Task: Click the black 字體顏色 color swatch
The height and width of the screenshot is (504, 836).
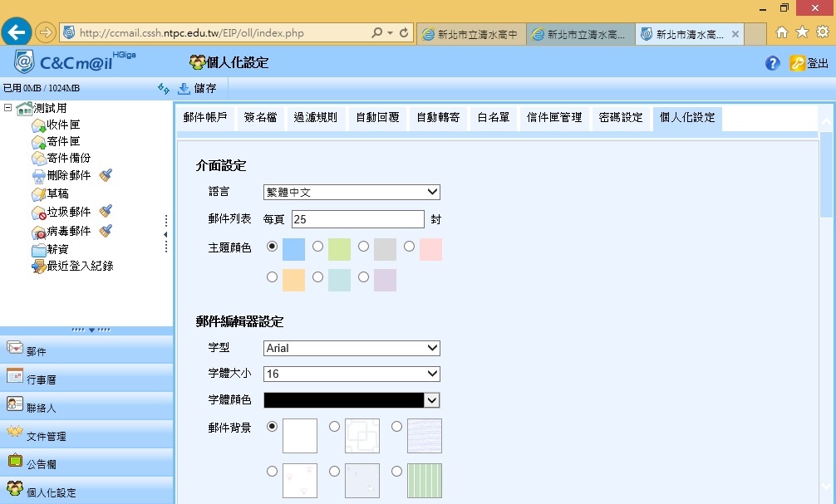Action: pos(343,400)
